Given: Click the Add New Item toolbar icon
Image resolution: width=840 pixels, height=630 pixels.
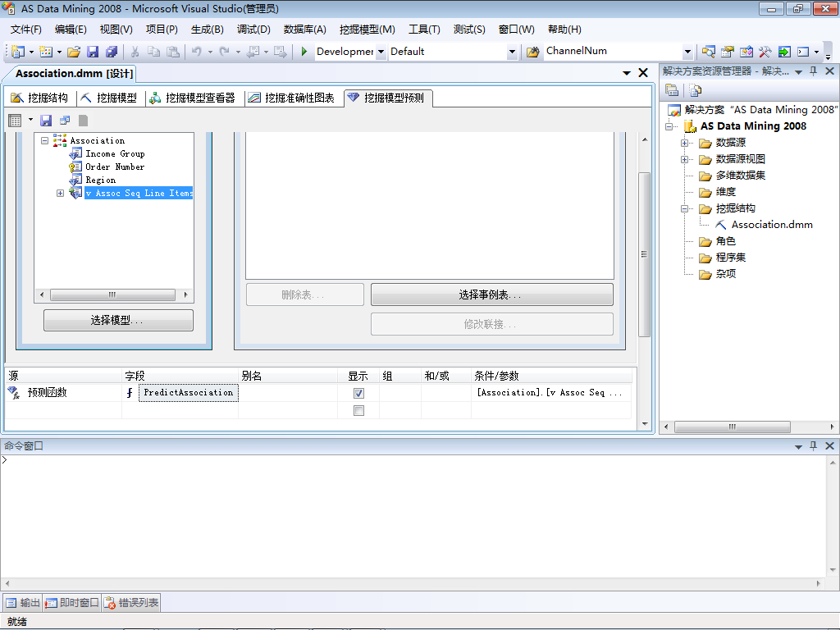Looking at the screenshot, I should pyautogui.click(x=46, y=52).
